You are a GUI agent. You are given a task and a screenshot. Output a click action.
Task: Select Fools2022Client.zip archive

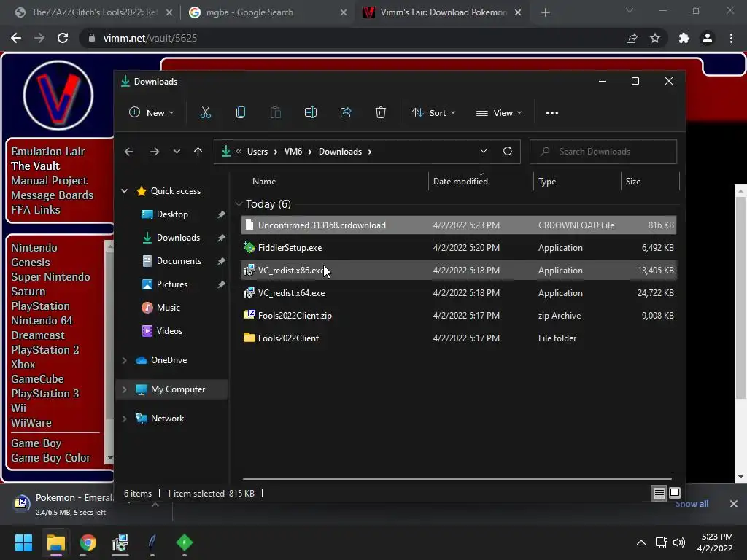click(459, 315)
